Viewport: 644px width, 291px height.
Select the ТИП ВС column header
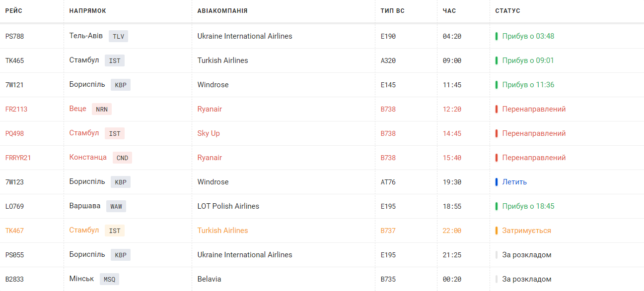tap(393, 11)
